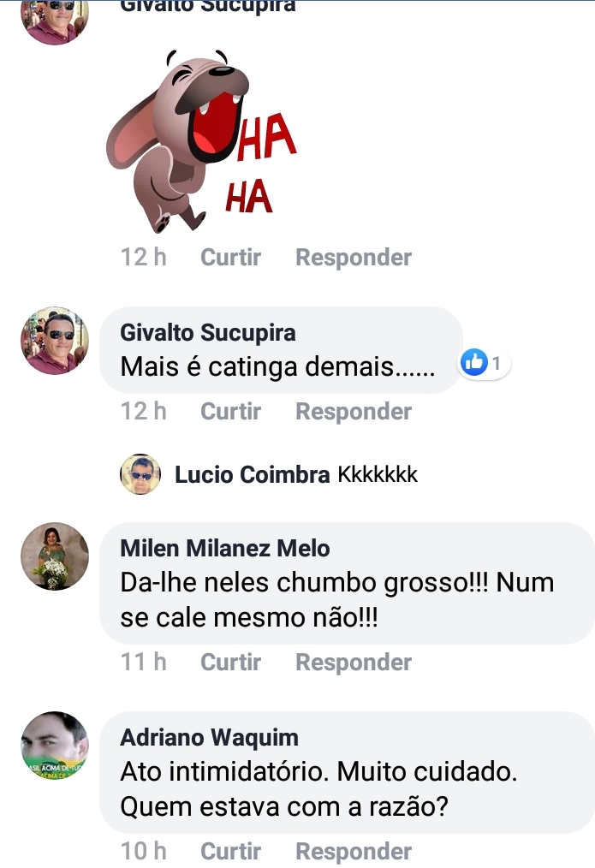This screenshot has height=868, width=595.
Task: Click the 11 h timestamp on Milen's comment
Action: [144, 662]
